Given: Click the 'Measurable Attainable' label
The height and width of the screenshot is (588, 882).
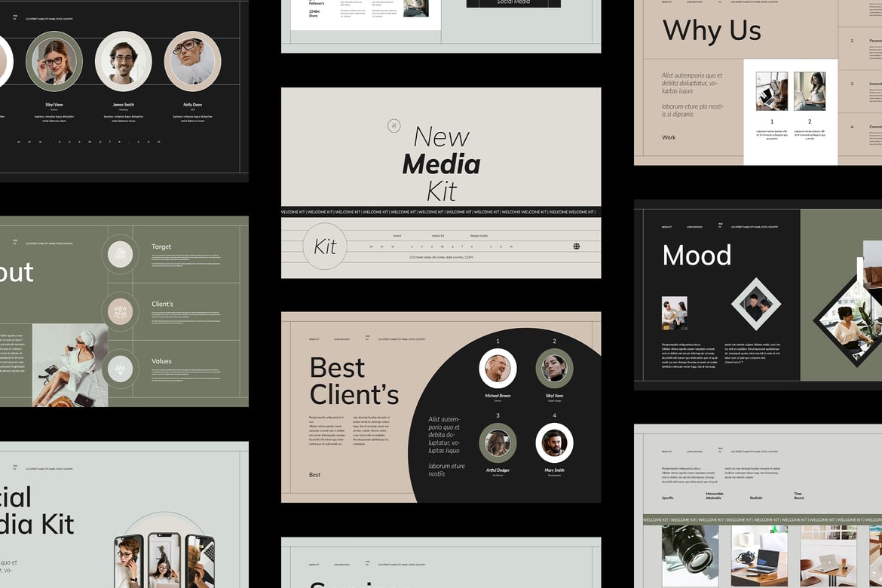Looking at the screenshot, I should click(715, 496).
